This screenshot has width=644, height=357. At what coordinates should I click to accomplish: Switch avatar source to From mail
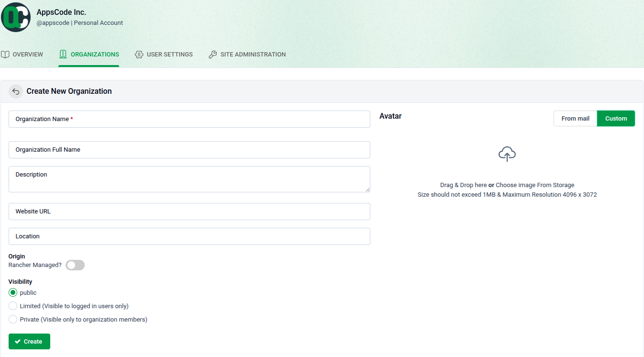click(575, 118)
